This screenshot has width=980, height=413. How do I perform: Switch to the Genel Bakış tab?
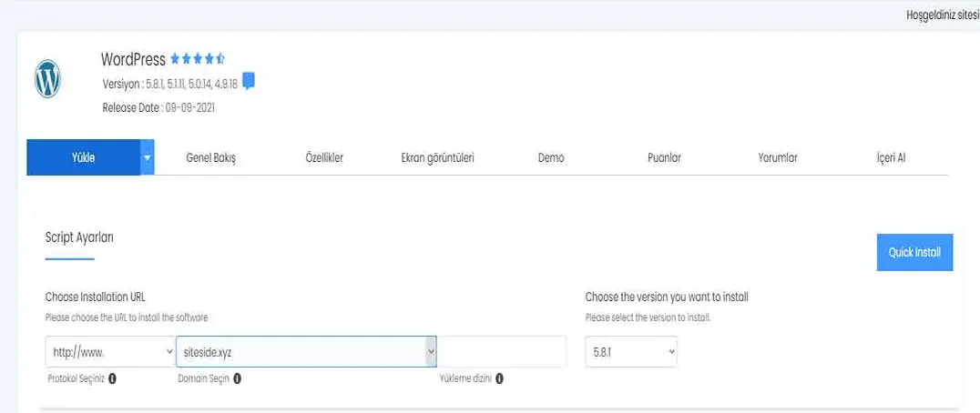210,158
